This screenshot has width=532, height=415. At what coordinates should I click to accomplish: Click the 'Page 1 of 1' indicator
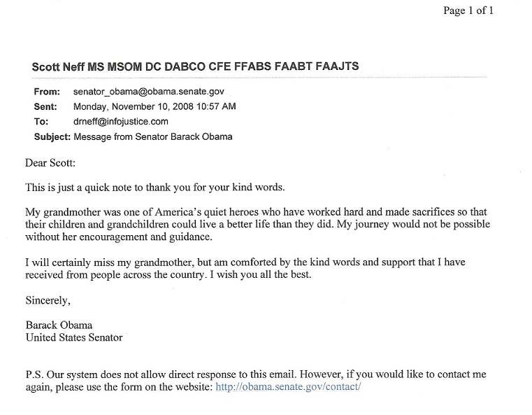pyautogui.click(x=468, y=10)
